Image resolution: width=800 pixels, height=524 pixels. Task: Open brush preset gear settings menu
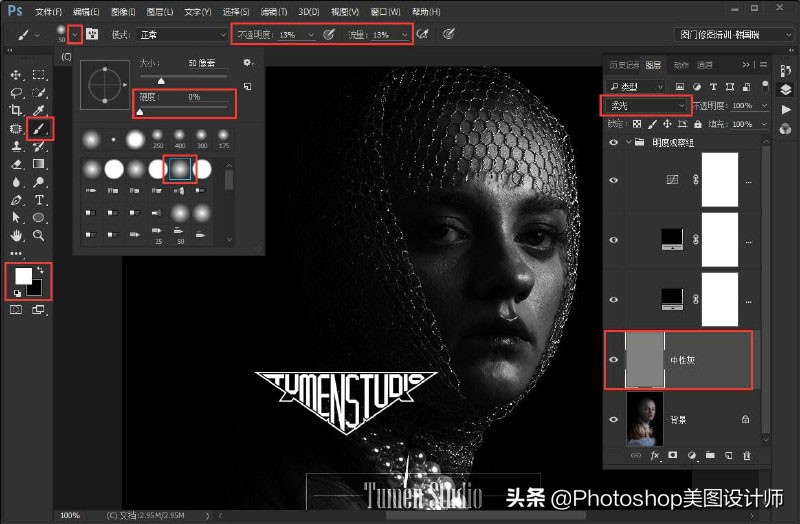tap(248, 63)
